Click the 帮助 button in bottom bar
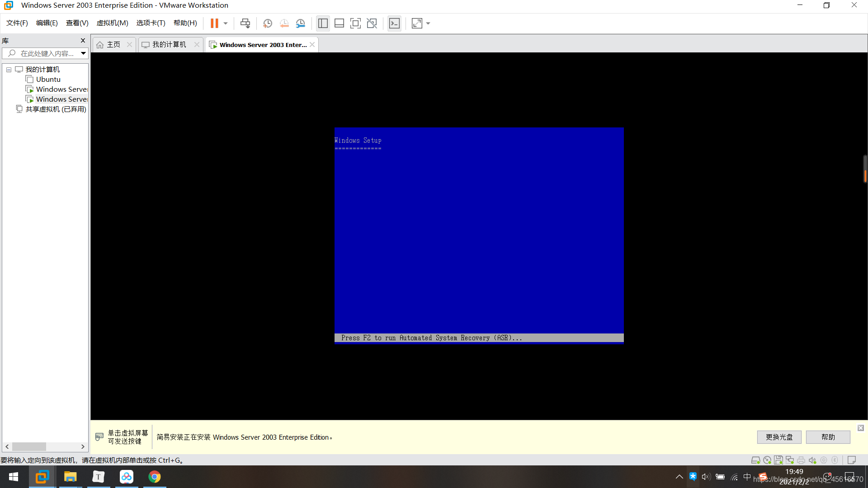Viewport: 868px width, 488px height. point(829,437)
